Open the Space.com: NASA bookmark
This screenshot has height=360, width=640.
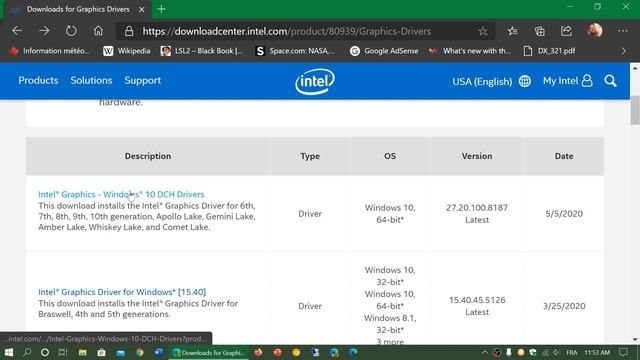tap(295, 51)
